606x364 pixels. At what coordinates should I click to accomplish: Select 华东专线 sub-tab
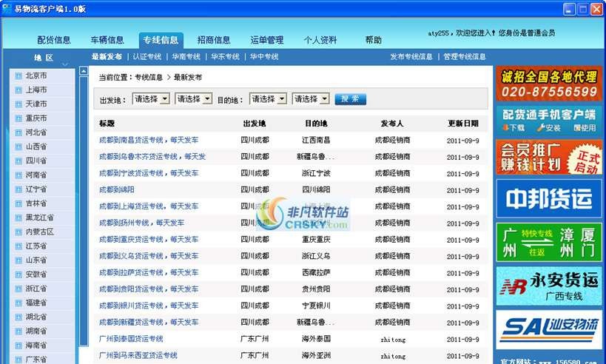(226, 56)
